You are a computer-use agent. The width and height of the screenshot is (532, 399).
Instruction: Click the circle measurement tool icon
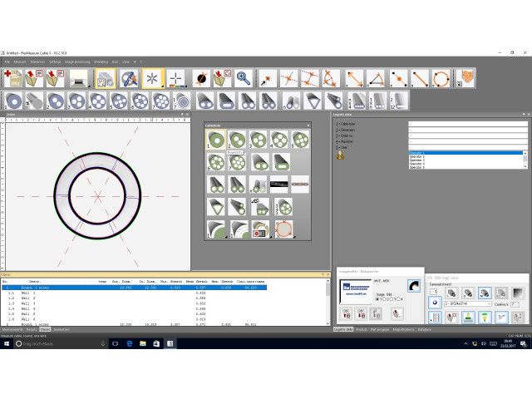pyautogui.click(x=441, y=79)
